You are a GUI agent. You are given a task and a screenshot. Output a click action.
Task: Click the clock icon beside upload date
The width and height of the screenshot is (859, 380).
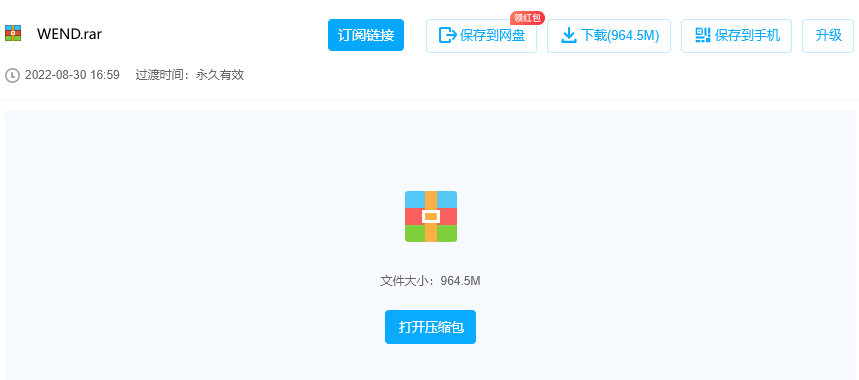12,76
